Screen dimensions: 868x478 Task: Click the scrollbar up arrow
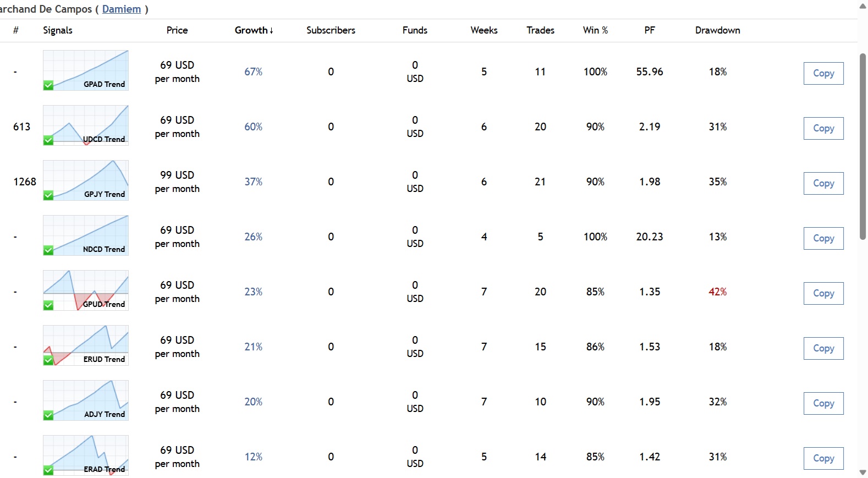point(862,6)
